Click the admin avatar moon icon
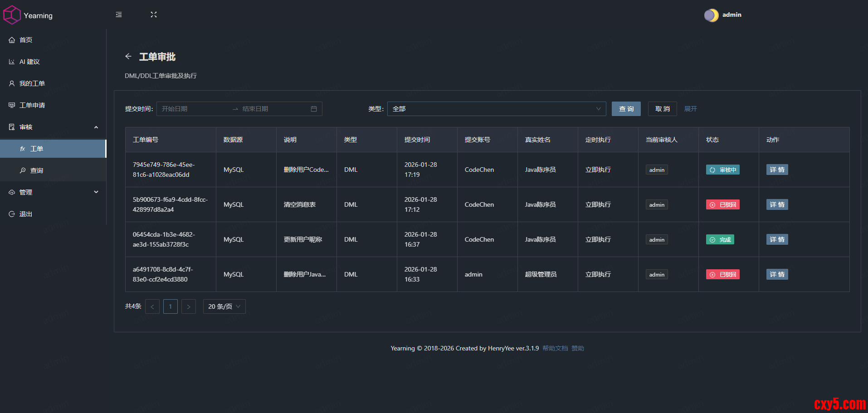Screen dimensions: 868x413 tap(711, 15)
